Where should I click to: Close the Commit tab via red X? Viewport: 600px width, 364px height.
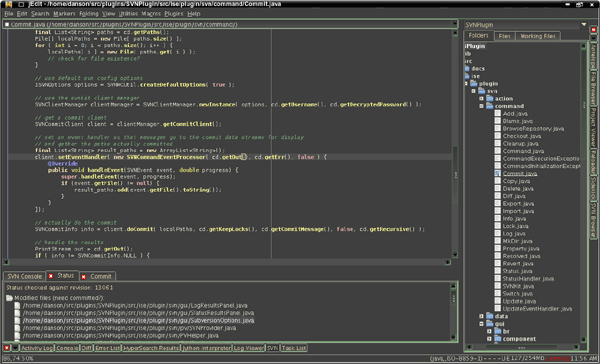click(x=83, y=277)
